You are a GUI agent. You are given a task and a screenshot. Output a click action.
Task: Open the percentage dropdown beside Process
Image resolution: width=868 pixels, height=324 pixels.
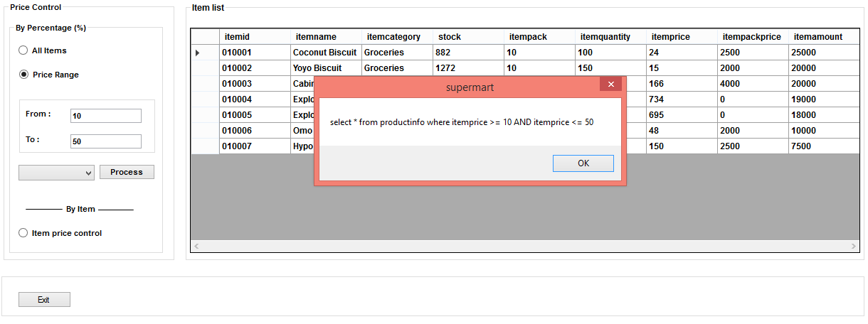coord(56,173)
